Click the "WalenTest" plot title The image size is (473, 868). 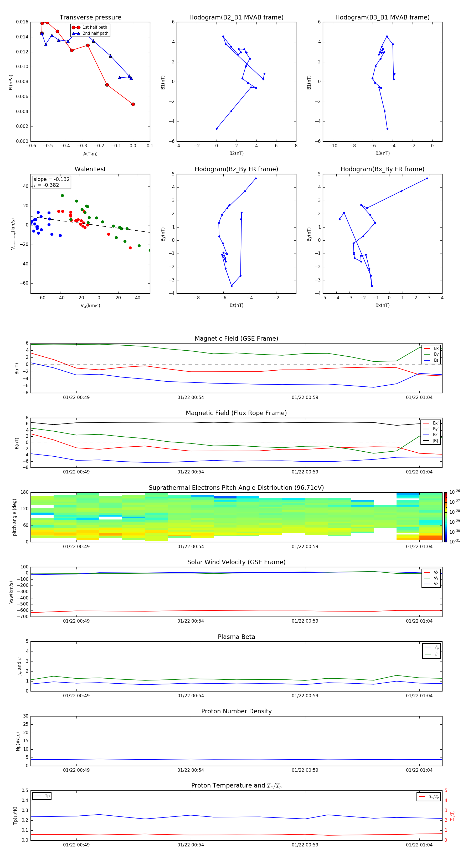[90, 169]
